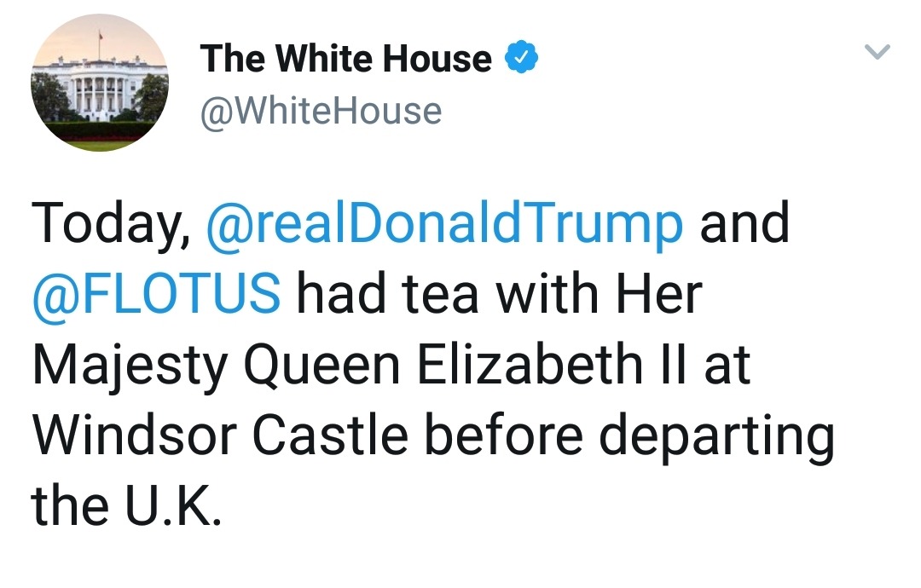The width and height of the screenshot is (921, 588).
Task: Click the text the U.K.
Action: (x=127, y=506)
